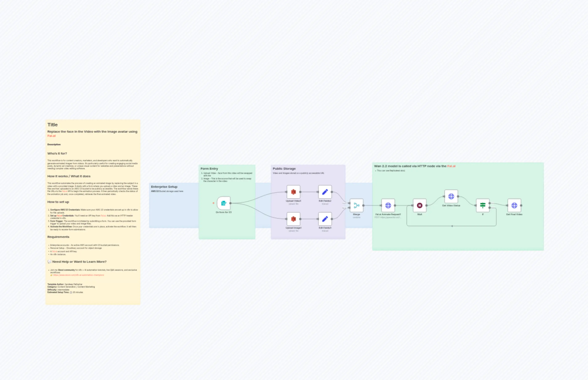Open the Upload Image1 S3 node
Viewport: 588px width, 380px height.
pos(293,219)
